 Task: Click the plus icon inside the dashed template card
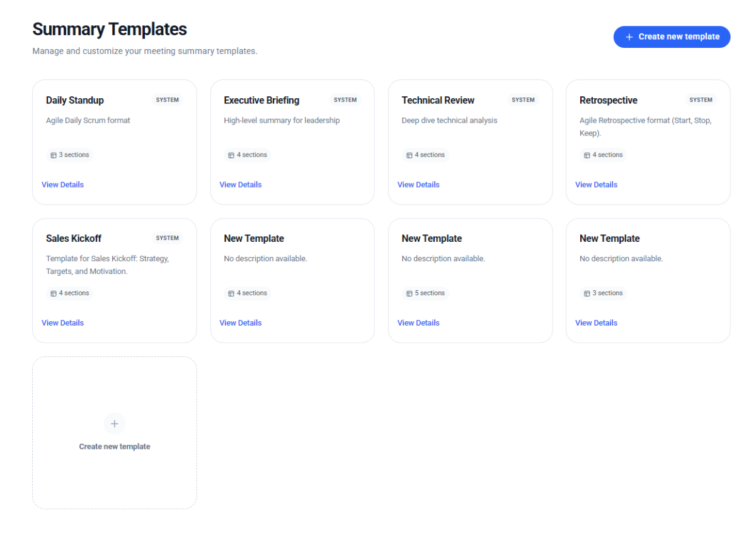(x=114, y=424)
